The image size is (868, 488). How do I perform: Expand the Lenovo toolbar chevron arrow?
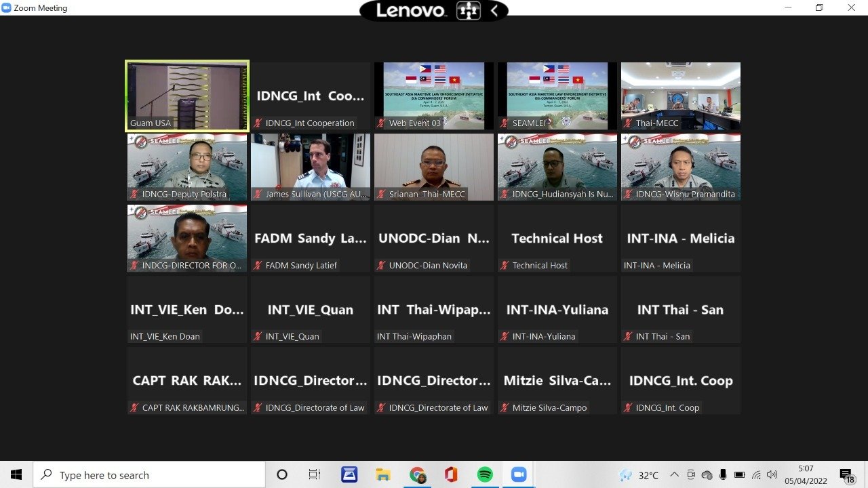pyautogui.click(x=494, y=11)
